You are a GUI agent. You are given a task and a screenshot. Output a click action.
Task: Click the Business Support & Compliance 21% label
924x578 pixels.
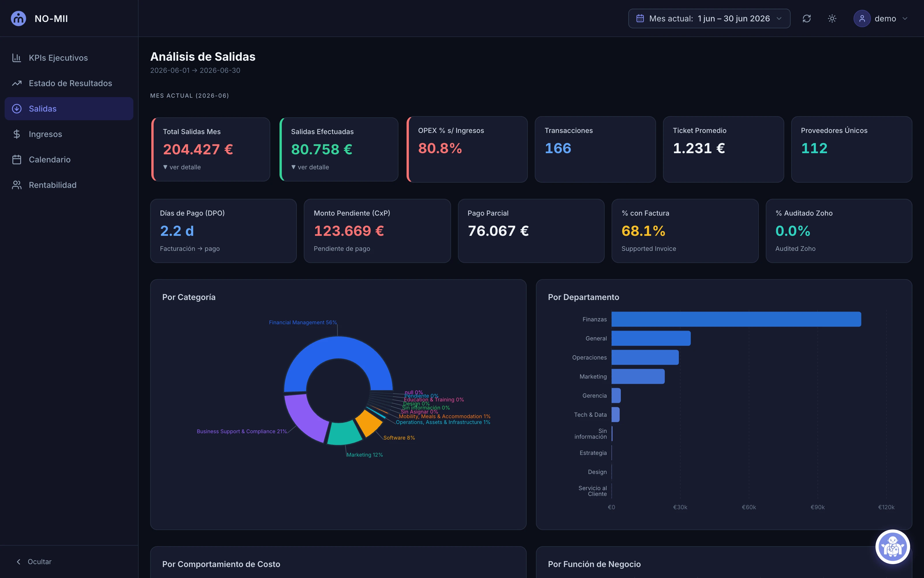[242, 431]
